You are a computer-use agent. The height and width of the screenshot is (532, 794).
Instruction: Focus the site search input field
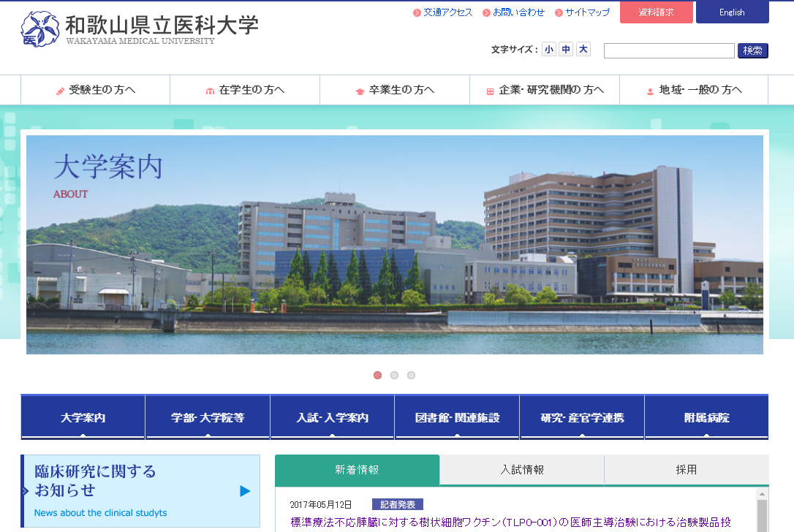(x=669, y=50)
